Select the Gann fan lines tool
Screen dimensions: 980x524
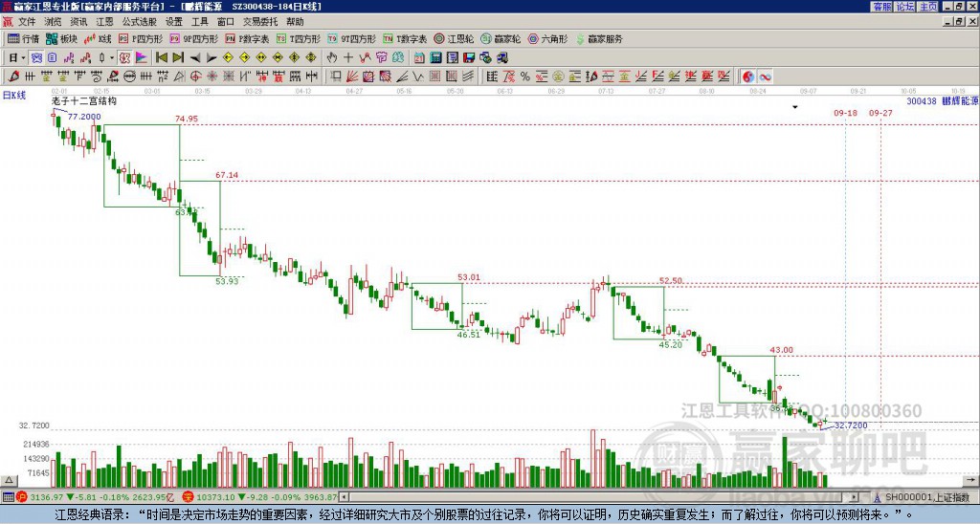click(352, 76)
